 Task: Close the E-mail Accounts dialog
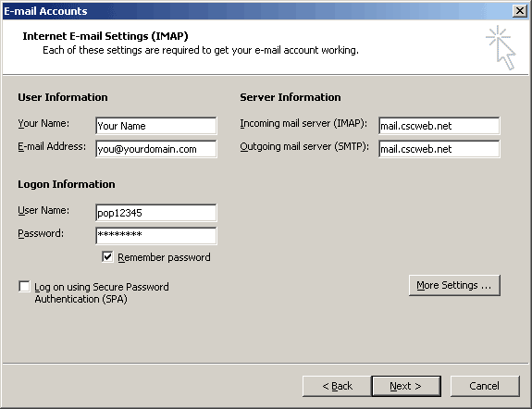point(519,11)
